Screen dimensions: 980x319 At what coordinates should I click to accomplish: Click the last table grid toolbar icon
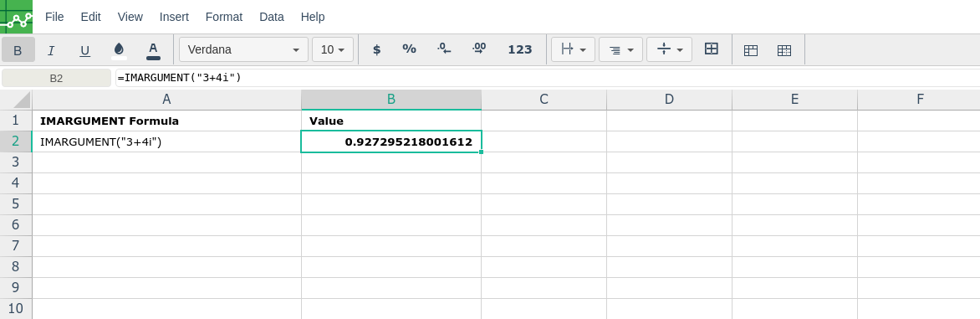click(784, 50)
